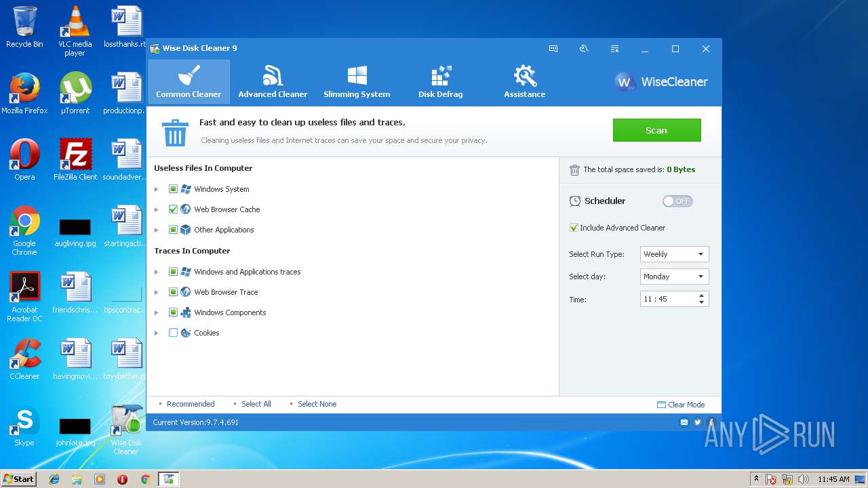
Task: Select the CCleaner desktop shortcut
Action: (x=24, y=359)
